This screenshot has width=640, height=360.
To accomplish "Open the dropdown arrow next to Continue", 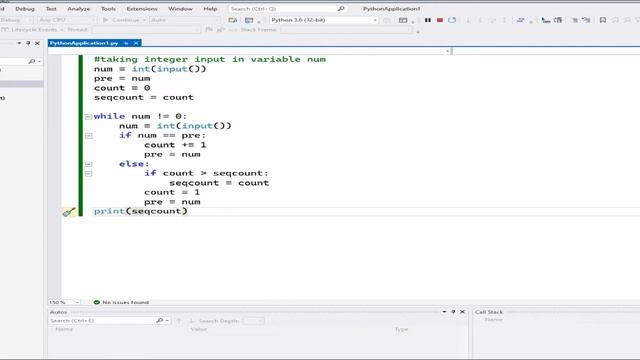I will click(144, 20).
